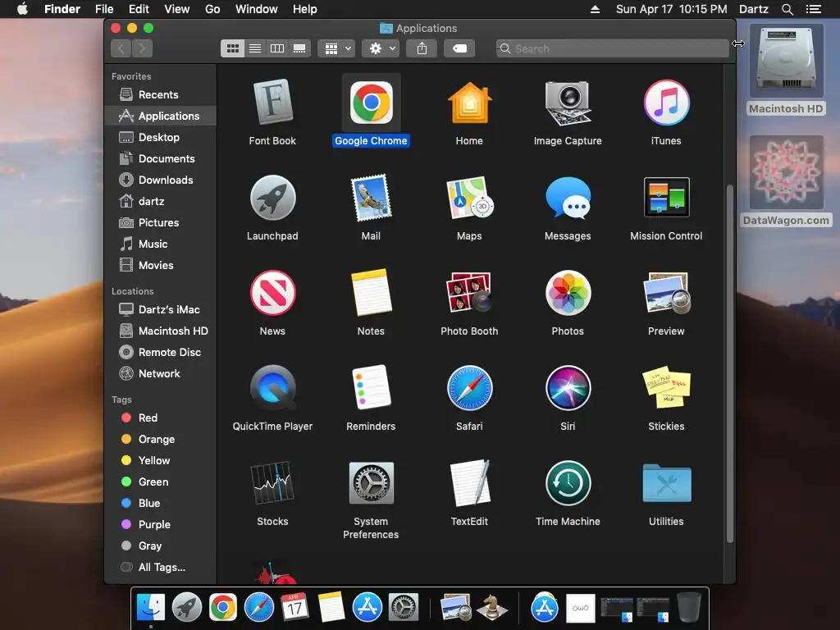Viewport: 840px width, 630px height.
Task: Click the Edit Tags toolbar button
Action: [x=459, y=48]
